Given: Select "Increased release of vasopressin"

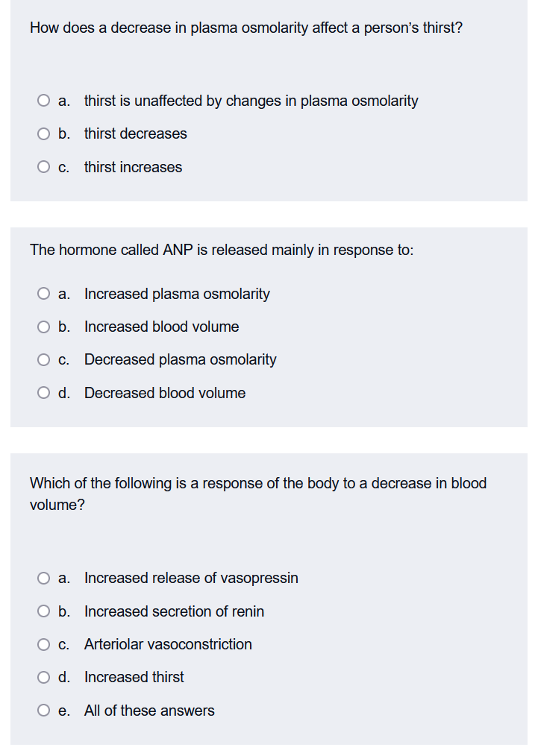Looking at the screenshot, I should click(x=43, y=578).
